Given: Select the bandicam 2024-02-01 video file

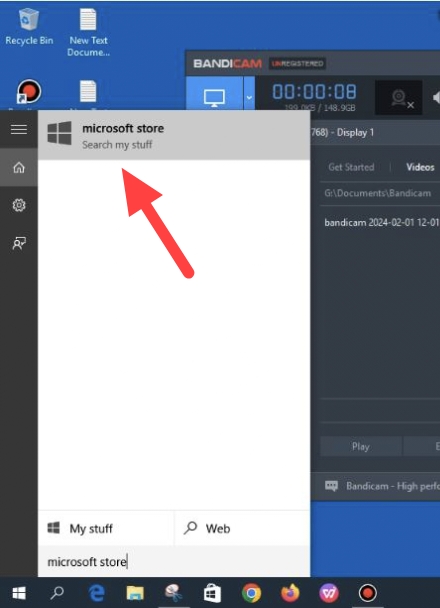Looking at the screenshot, I should 382,223.
